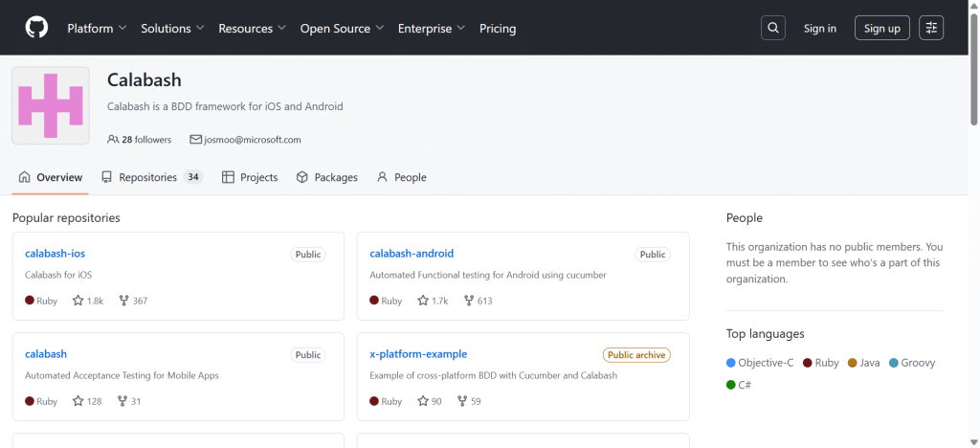Click the Repositories book icon

[107, 177]
